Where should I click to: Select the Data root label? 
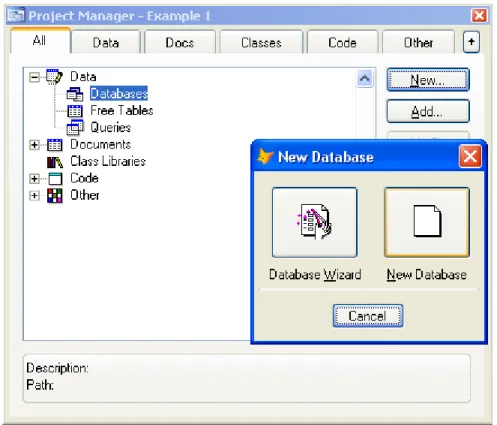click(x=83, y=77)
